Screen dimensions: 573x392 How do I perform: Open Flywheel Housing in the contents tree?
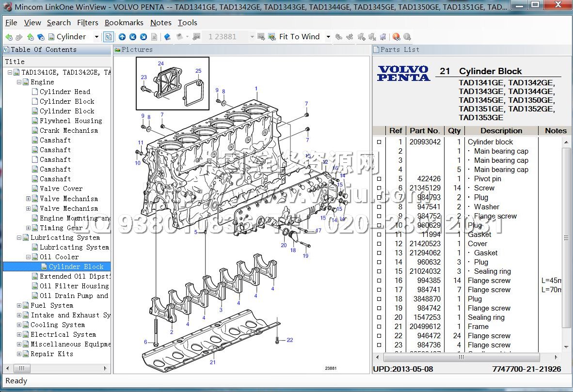point(71,121)
